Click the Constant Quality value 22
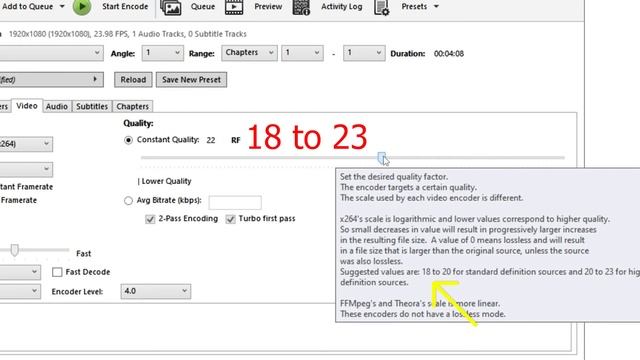Screen dimensions: 640x360 [211, 140]
